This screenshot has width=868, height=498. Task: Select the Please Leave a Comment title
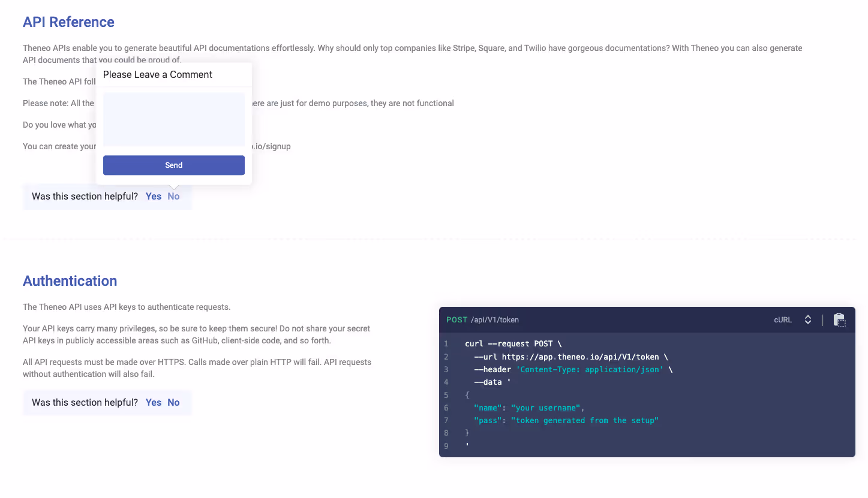point(157,74)
